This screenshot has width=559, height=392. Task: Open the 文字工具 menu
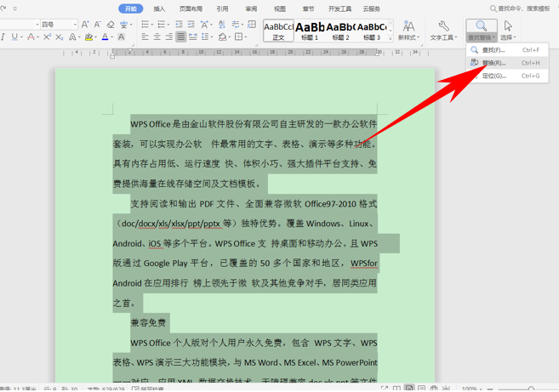(x=443, y=31)
